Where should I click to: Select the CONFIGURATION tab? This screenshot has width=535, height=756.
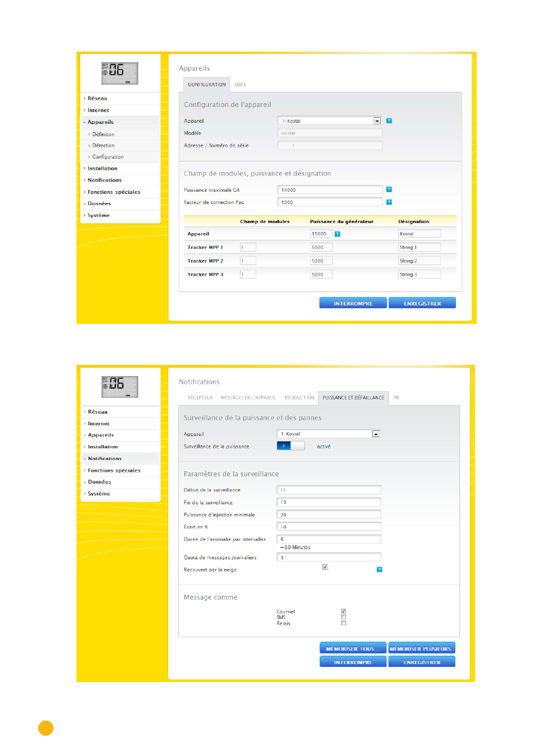coord(207,85)
